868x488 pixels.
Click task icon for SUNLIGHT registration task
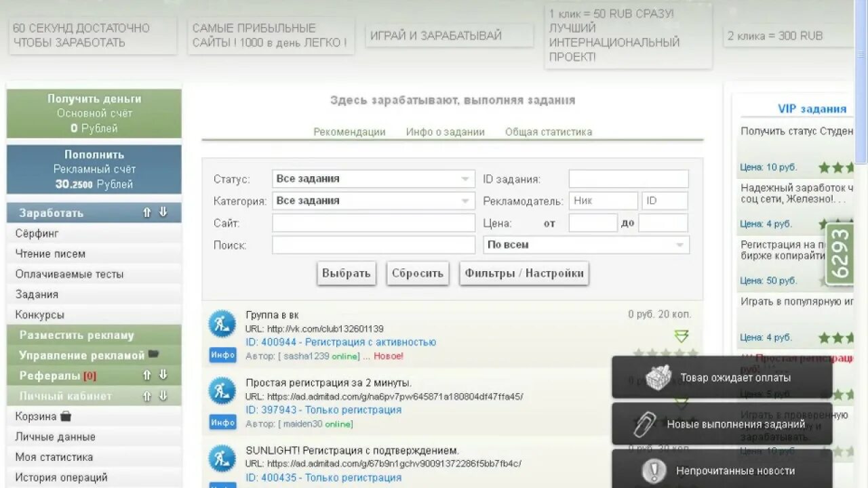click(x=222, y=458)
